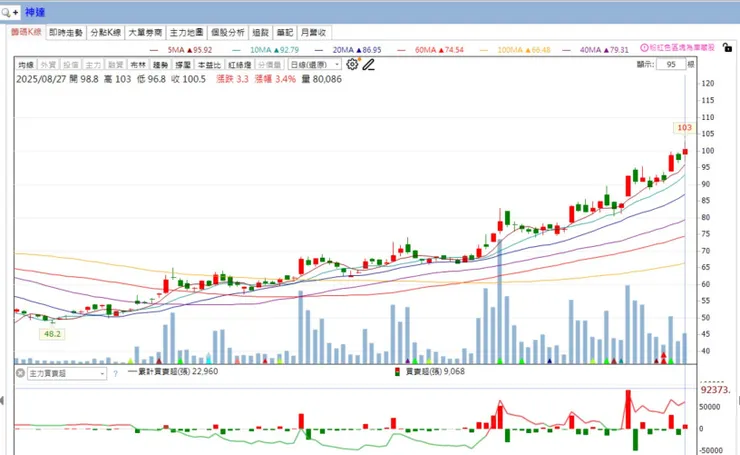Click the unlock padlock icon
The width and height of the screenshot is (740, 455).
click(x=727, y=48)
